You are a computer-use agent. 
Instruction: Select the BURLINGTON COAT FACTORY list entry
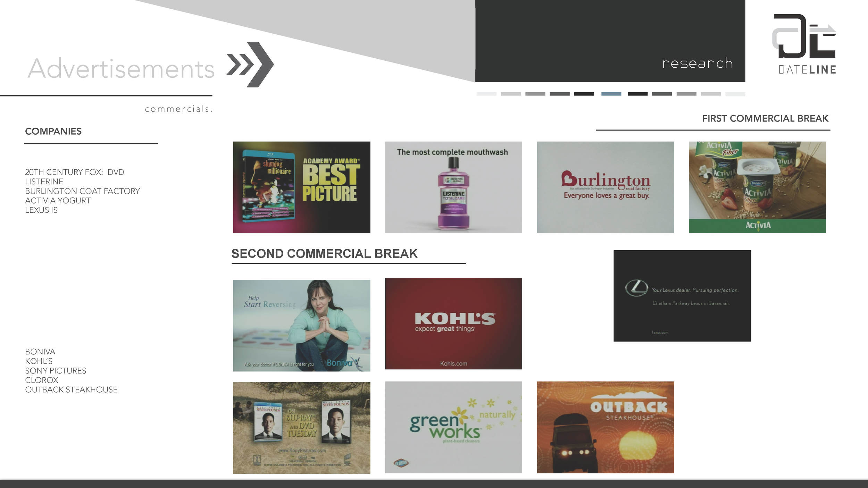[82, 191]
